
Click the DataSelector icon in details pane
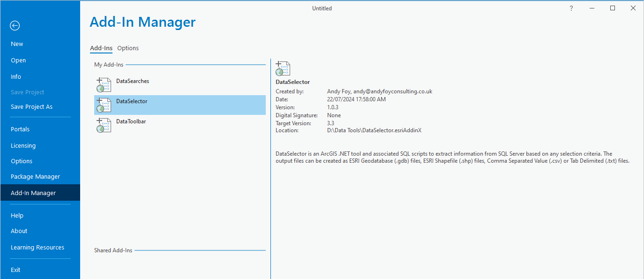pos(283,68)
